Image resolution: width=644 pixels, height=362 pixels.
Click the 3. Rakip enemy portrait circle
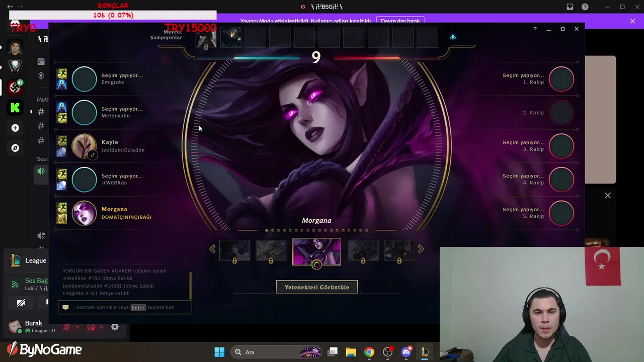coord(561,146)
